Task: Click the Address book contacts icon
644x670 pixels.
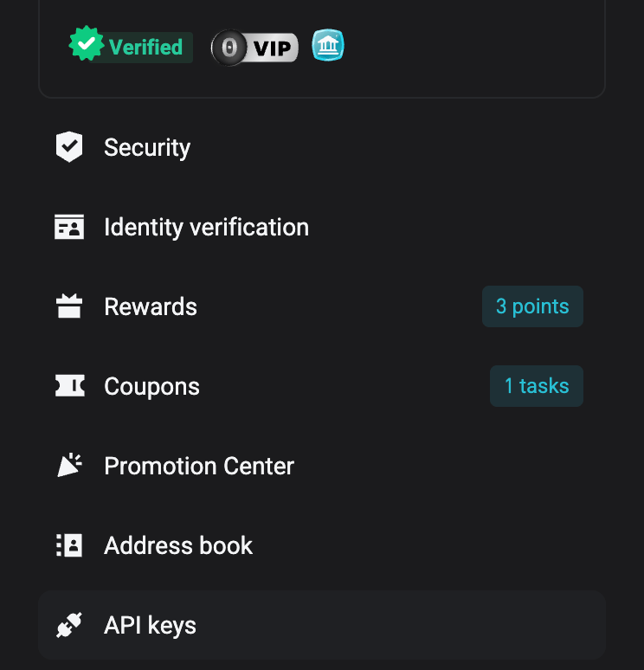Action: point(69,545)
